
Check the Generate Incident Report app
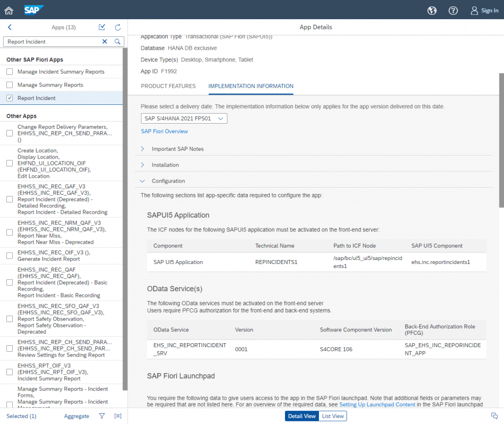(x=10, y=256)
